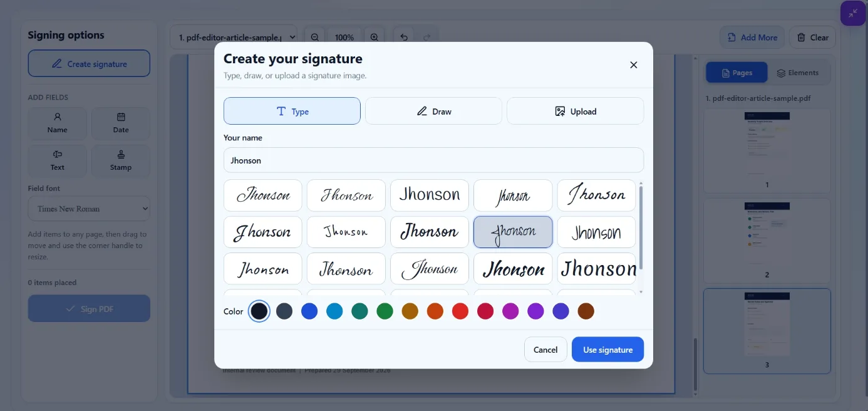Select the Type signature tab

click(x=292, y=111)
